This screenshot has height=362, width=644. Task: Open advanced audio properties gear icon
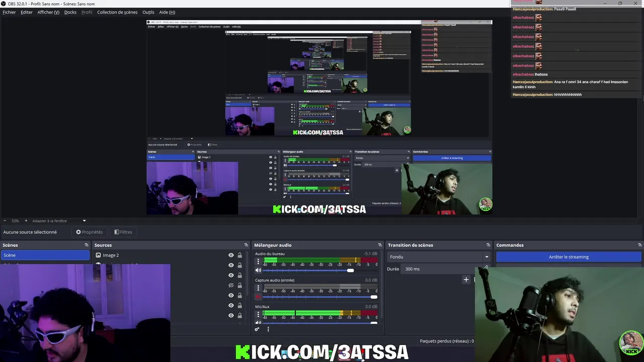click(257, 329)
